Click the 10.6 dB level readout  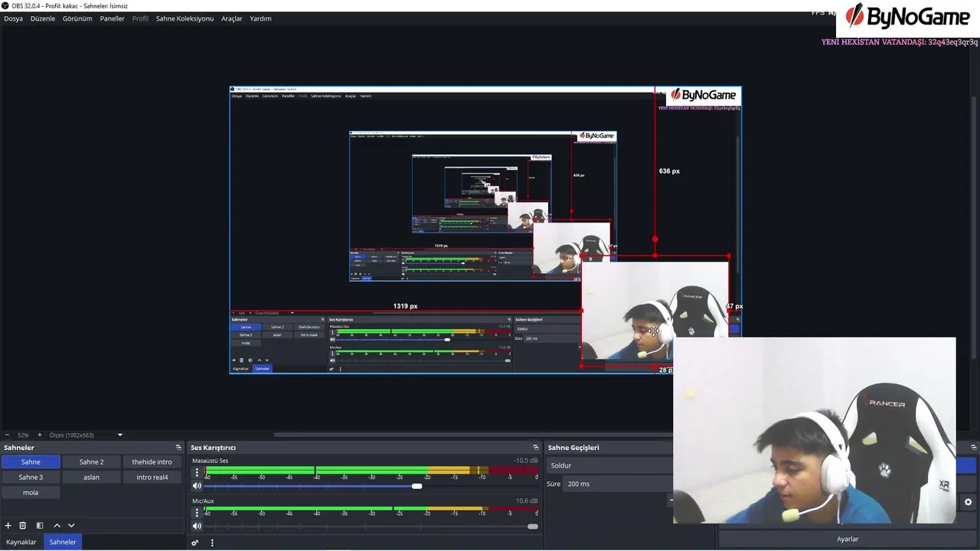tap(527, 500)
